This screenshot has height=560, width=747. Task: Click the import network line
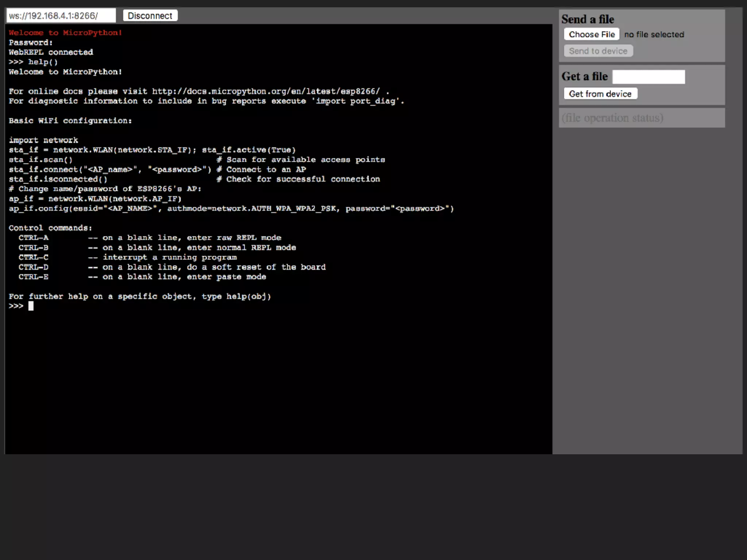point(43,140)
